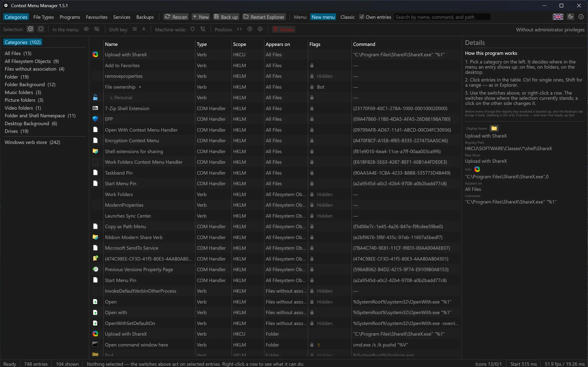The width and height of the screenshot is (588, 367).
Task: Click the Machine-wide shield icon
Action: point(193,29)
